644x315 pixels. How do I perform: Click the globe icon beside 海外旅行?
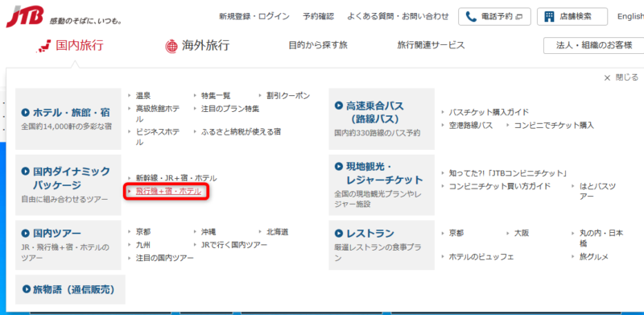tap(171, 46)
